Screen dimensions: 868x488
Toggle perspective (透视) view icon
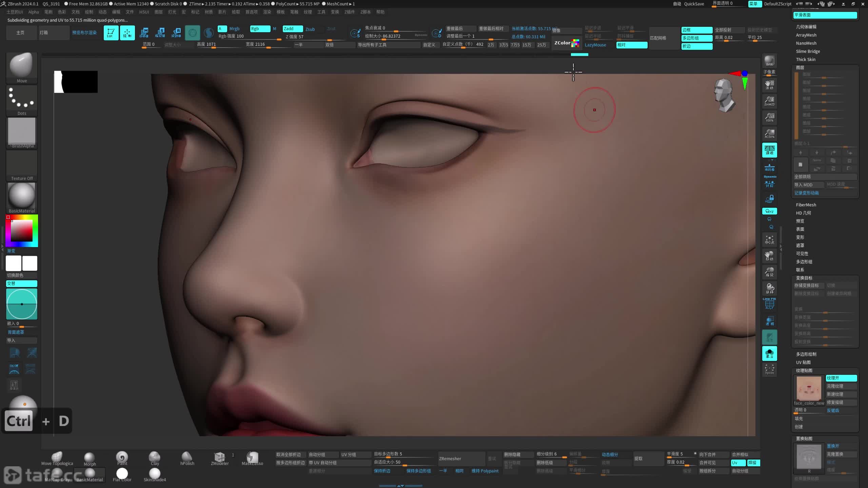(x=769, y=150)
